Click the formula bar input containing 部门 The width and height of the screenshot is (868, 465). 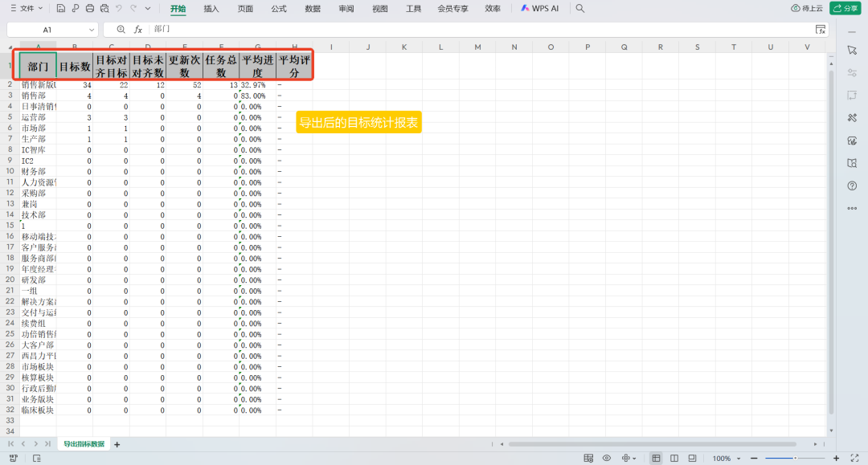click(x=481, y=29)
